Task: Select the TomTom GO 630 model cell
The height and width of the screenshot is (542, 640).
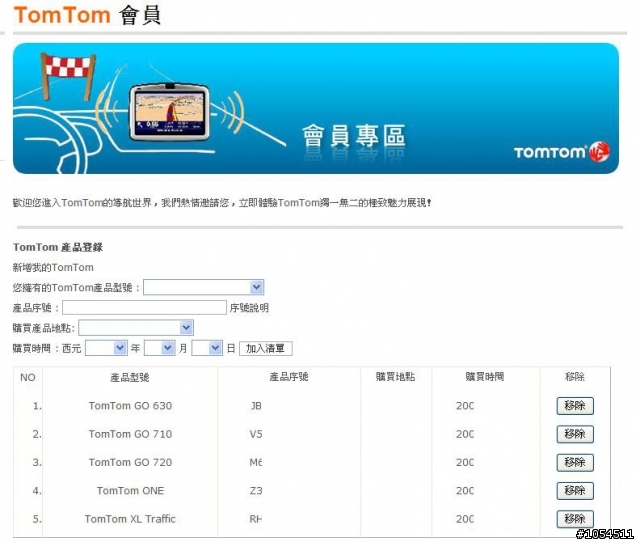Action: (x=130, y=406)
